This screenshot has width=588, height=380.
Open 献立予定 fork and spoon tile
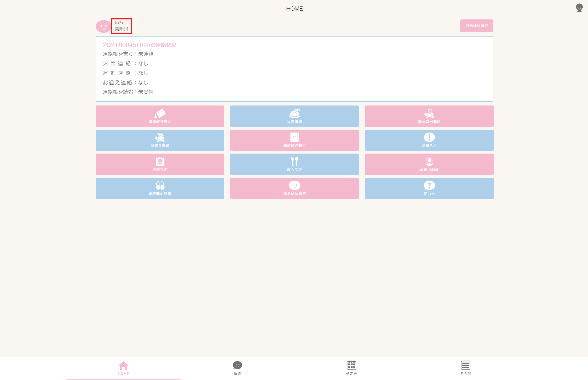[x=294, y=164]
